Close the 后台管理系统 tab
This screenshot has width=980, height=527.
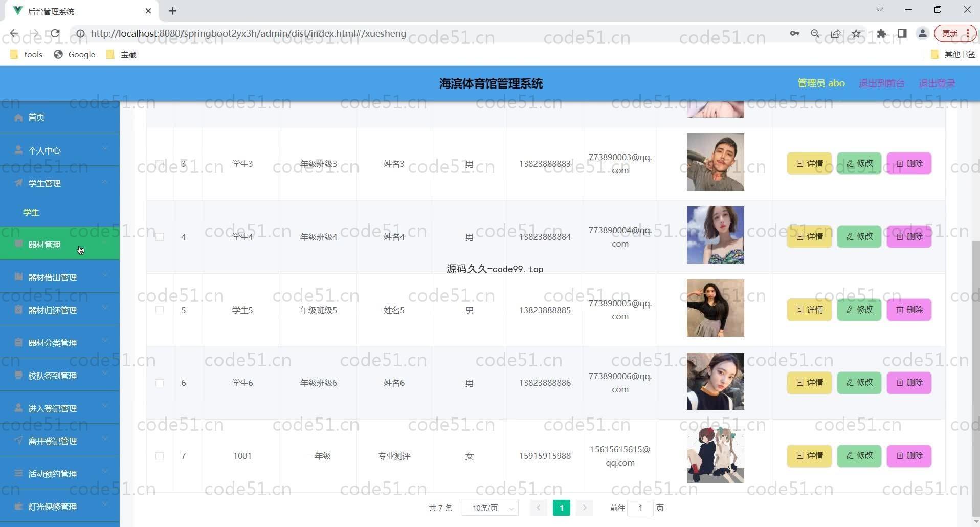tap(148, 11)
